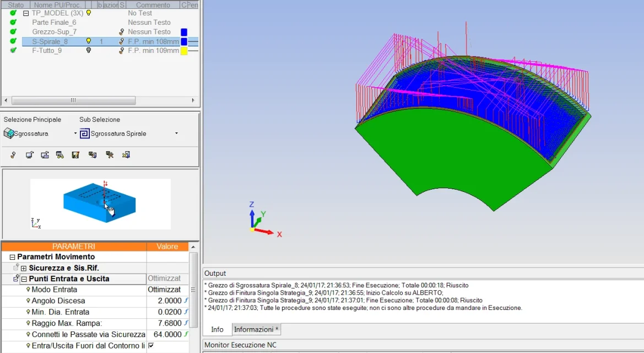The image size is (644, 353).
Task: Collapse the TP_MODEL (3X) tree node
Action: 26,13
